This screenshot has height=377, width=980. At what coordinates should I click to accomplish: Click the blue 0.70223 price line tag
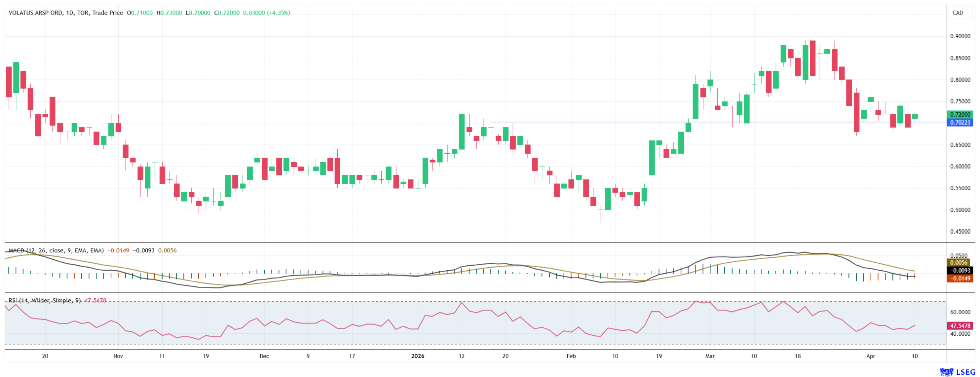(960, 122)
